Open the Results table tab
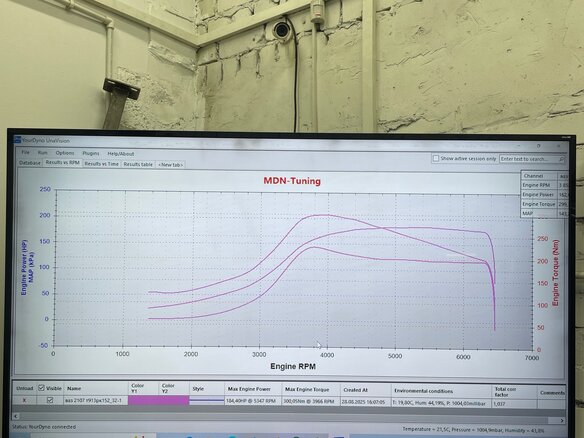Image resolution: width=584 pixels, height=438 pixels. (138, 164)
